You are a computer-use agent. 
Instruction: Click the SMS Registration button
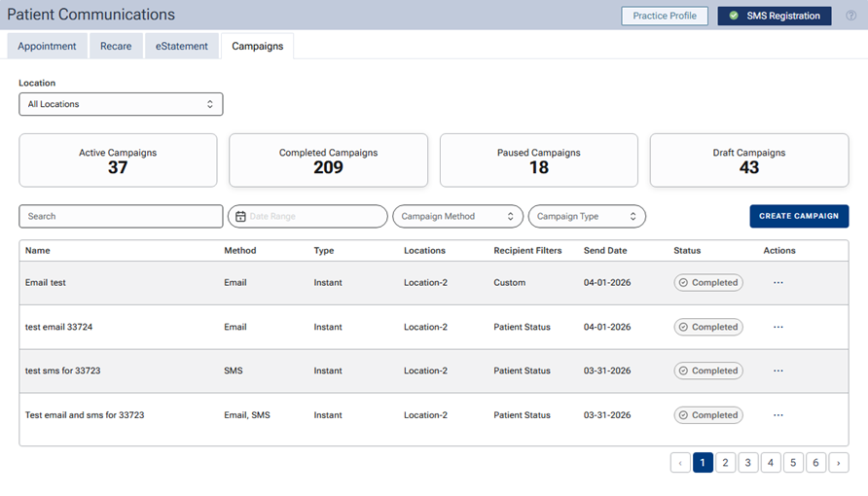(x=775, y=16)
